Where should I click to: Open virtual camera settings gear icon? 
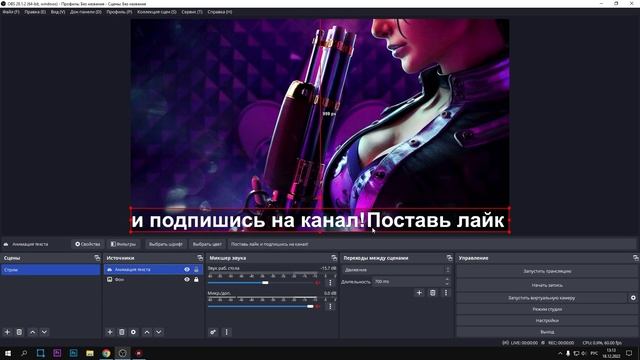point(633,298)
